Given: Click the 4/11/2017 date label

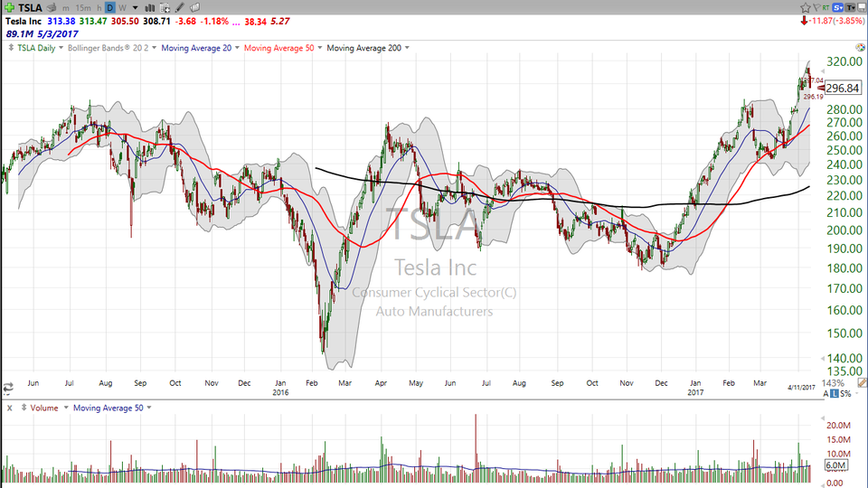Looking at the screenshot, I should point(801,388).
